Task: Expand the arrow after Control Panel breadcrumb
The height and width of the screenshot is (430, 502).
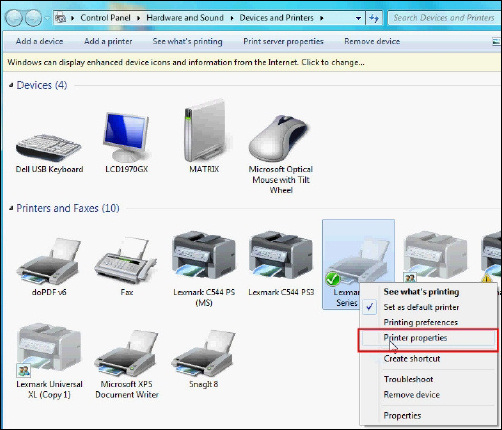Action: (138, 18)
